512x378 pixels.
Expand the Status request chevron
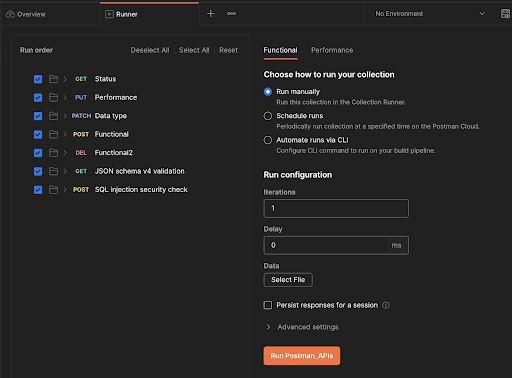point(65,79)
